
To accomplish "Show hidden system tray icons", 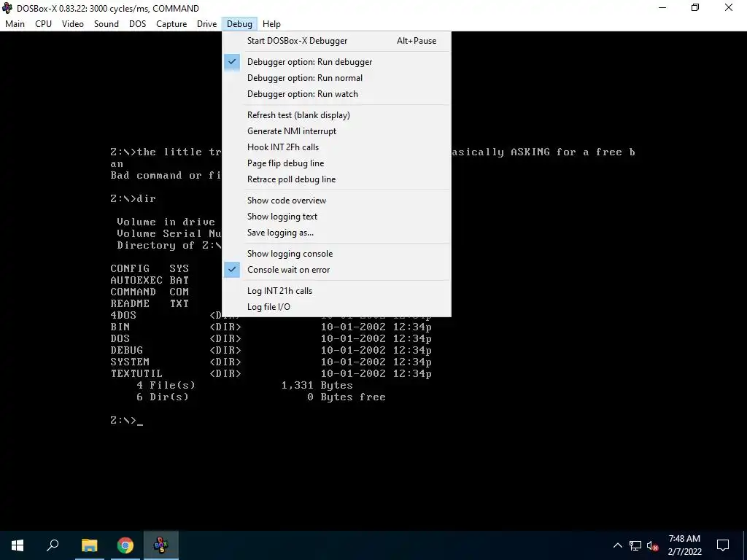I will (x=617, y=545).
